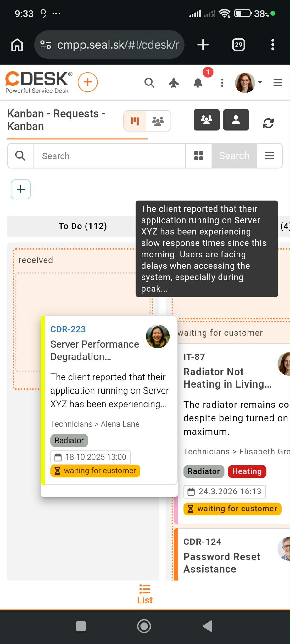Click the refresh arrows icon

click(268, 123)
